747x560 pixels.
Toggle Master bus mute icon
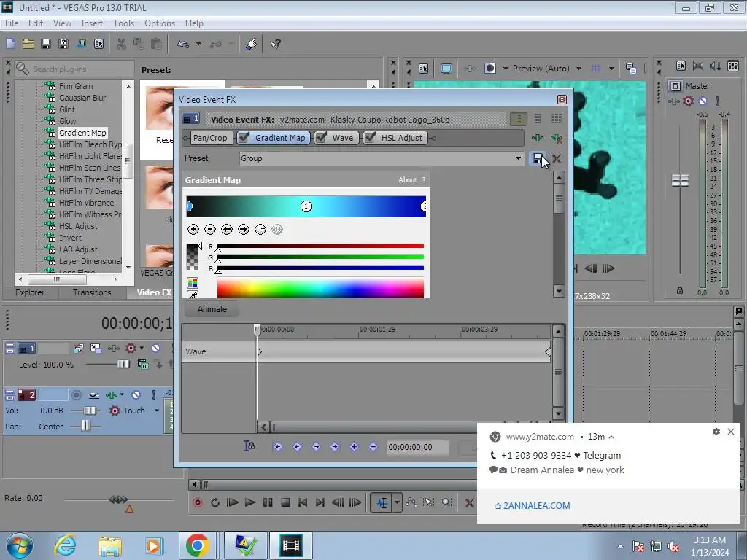pyautogui.click(x=703, y=101)
